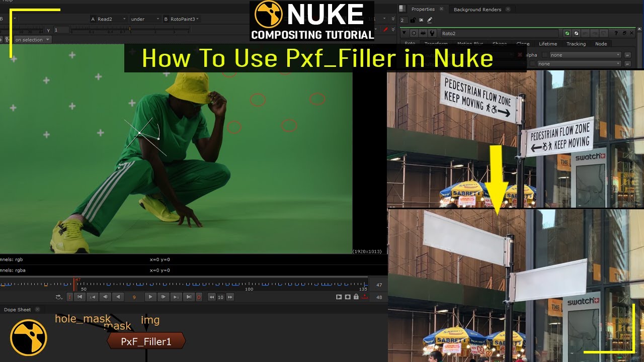The height and width of the screenshot is (362, 644).
Task: Click the undo icon in Roto2 panel
Action: [586, 34]
